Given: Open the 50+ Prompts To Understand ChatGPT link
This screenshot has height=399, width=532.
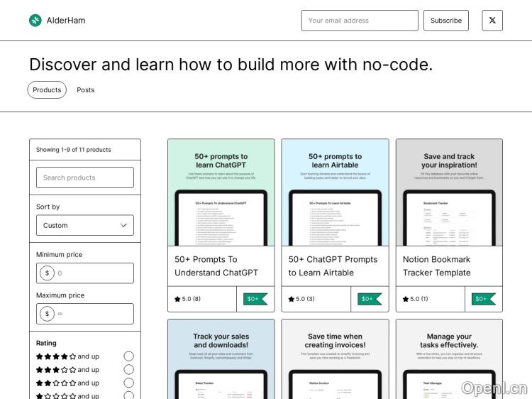Looking at the screenshot, I should coord(216,266).
